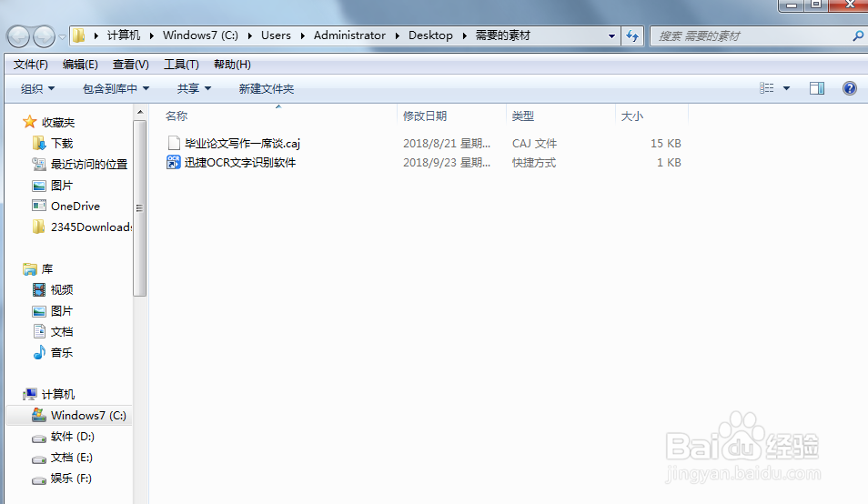This screenshot has height=504, width=868.
Task: Click the search magnifier icon
Action: pos(857,36)
